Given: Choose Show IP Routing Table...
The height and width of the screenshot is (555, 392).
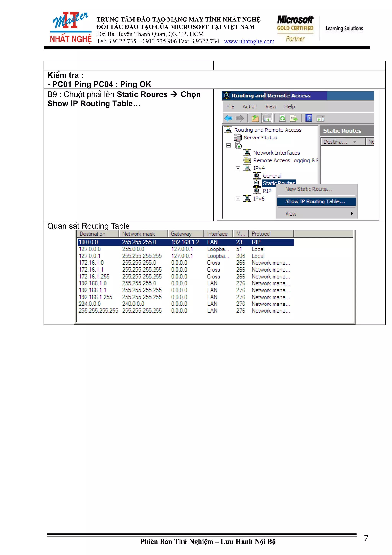Looking at the screenshot, I should 316,202.
